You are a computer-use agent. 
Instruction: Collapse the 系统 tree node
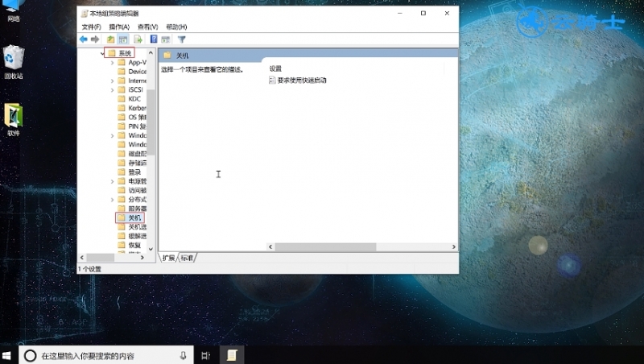tap(103, 53)
